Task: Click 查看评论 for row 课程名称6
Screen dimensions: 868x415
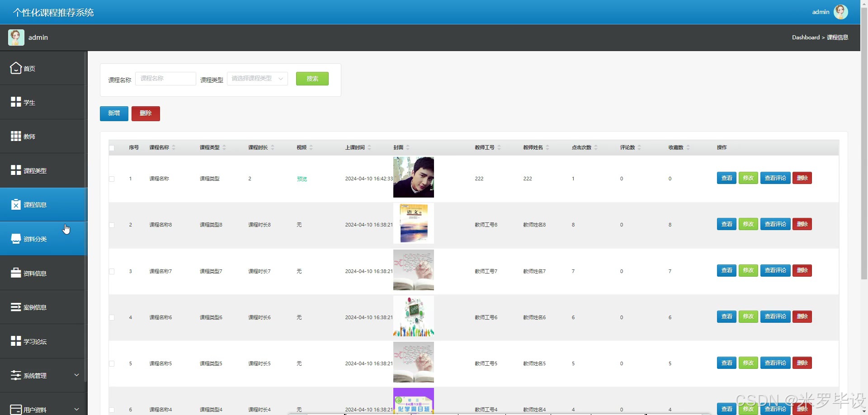Action: [775, 316]
